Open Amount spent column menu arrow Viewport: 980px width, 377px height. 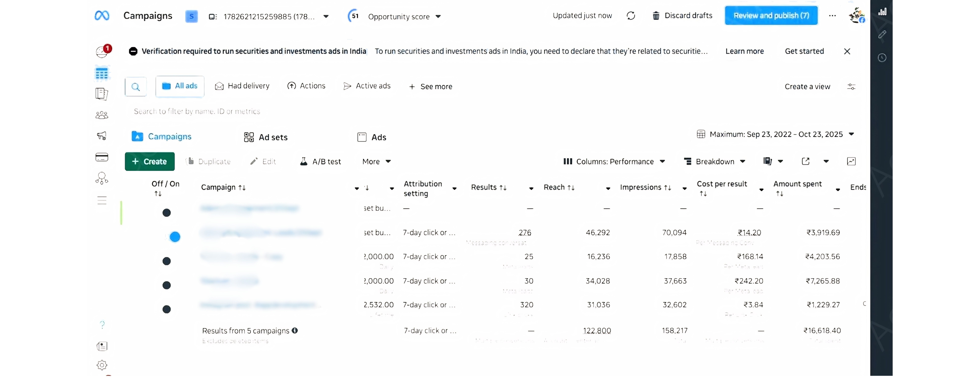[x=838, y=190]
